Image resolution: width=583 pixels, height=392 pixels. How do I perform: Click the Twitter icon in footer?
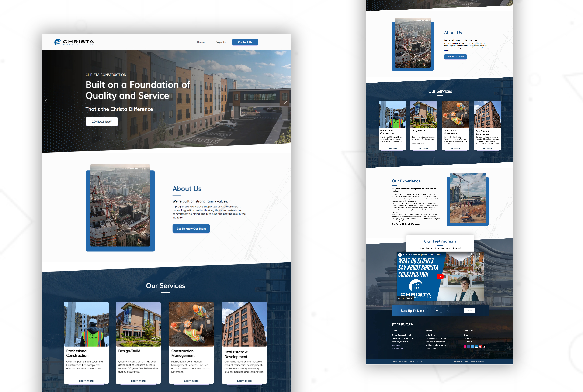tap(473, 347)
